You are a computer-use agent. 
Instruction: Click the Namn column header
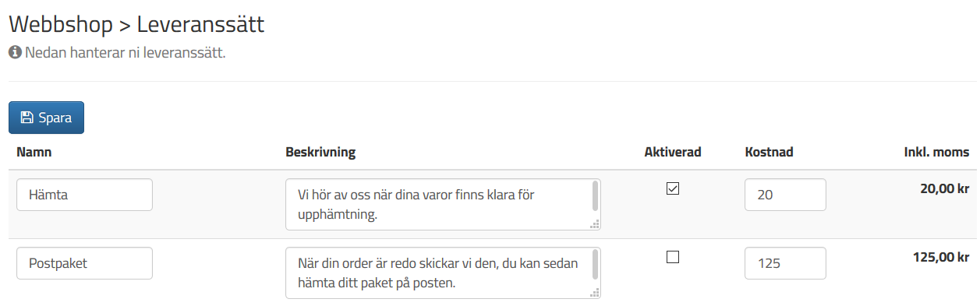[x=34, y=153]
